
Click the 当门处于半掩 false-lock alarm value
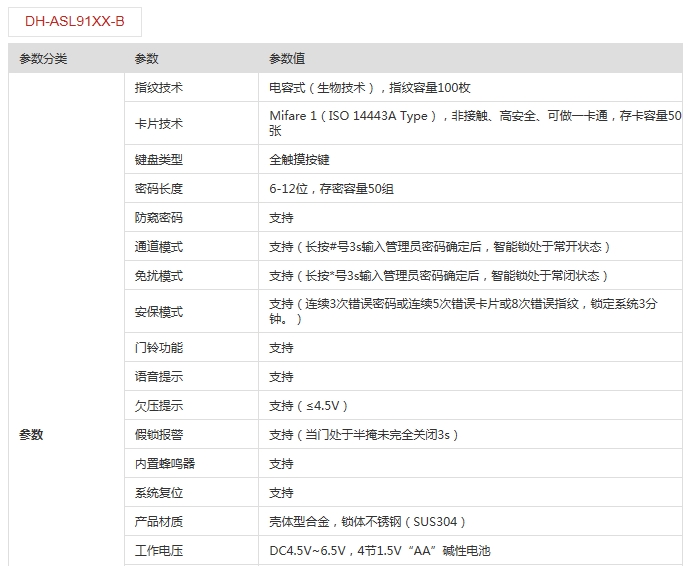(x=364, y=435)
